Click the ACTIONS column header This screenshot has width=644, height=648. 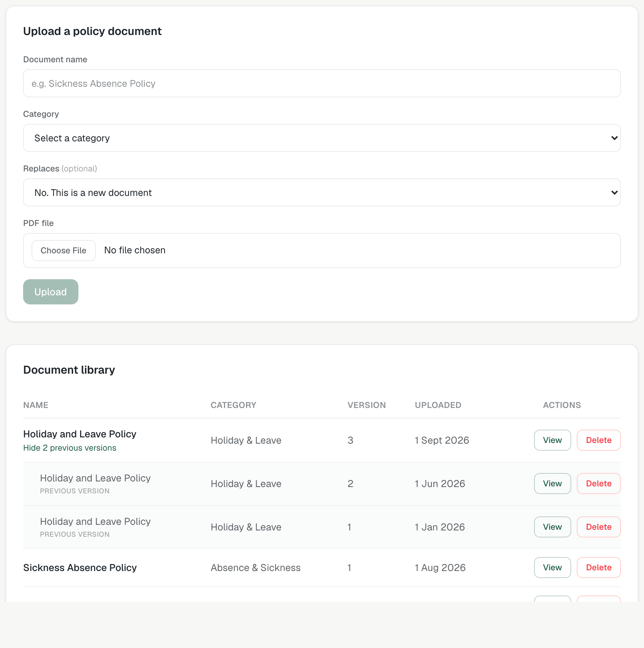562,405
